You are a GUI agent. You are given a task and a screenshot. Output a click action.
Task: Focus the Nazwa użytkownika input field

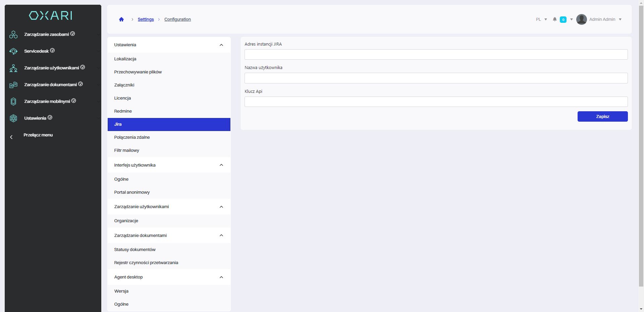pos(436,78)
